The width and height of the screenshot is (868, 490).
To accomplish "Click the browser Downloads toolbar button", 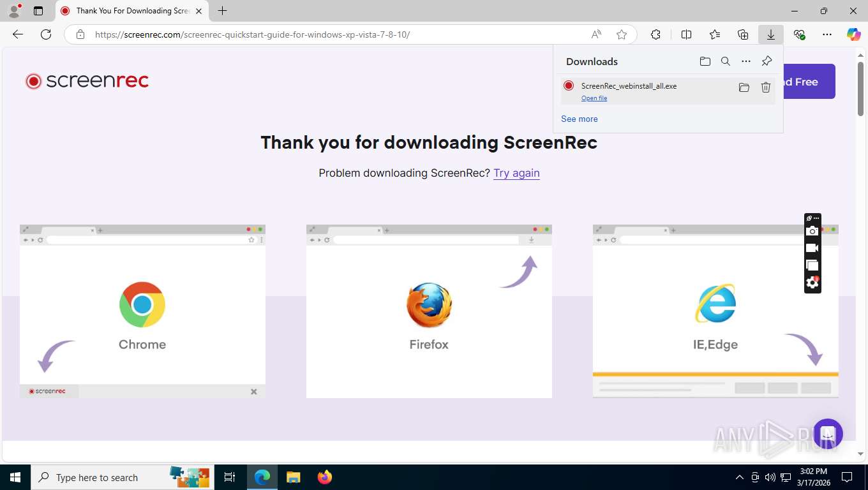I will [771, 34].
